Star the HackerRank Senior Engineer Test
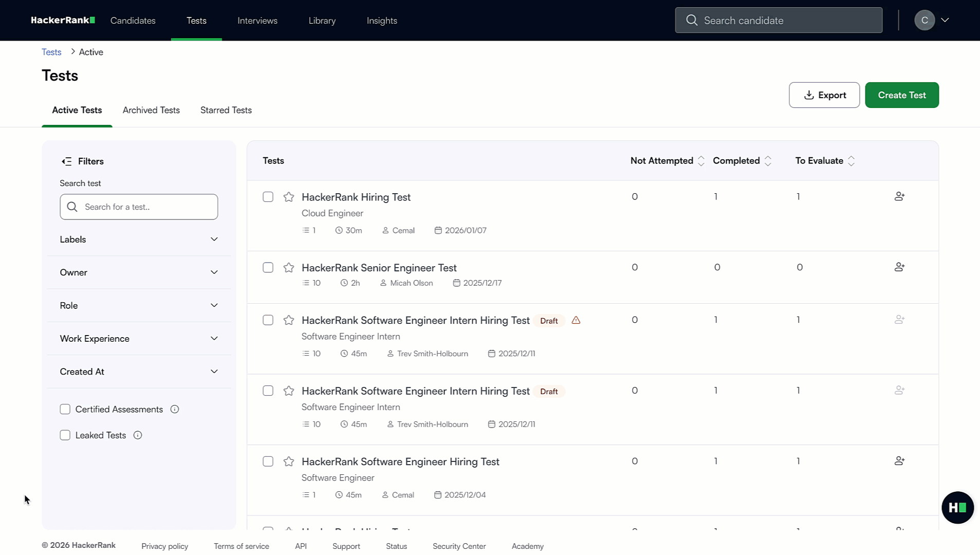 288,268
